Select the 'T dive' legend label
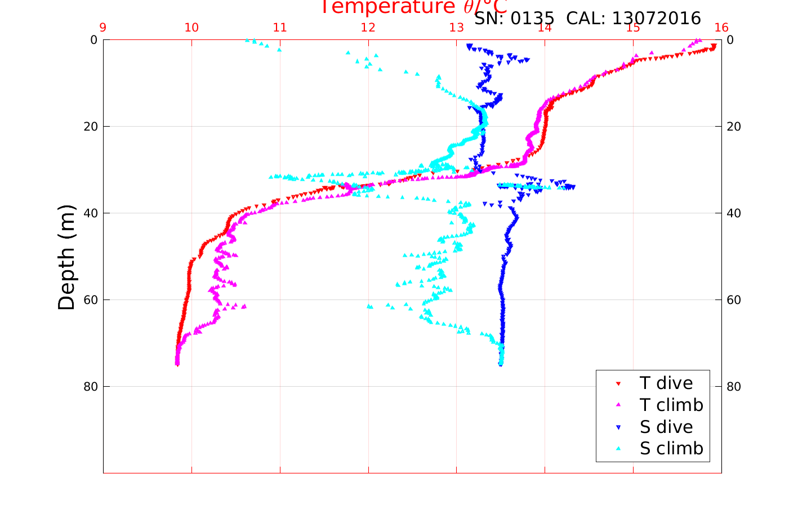Viewport: 798px width, 532px height. (666, 383)
